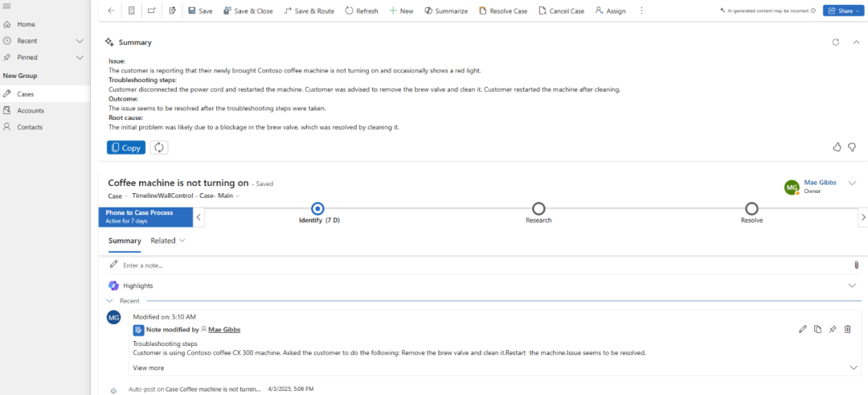Switch to the Summary tab
This screenshot has height=395, width=868.
tap(125, 241)
